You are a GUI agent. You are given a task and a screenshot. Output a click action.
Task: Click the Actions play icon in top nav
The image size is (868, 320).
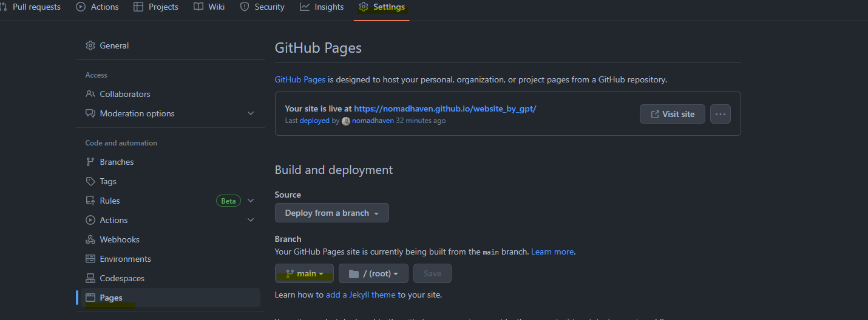click(x=81, y=7)
